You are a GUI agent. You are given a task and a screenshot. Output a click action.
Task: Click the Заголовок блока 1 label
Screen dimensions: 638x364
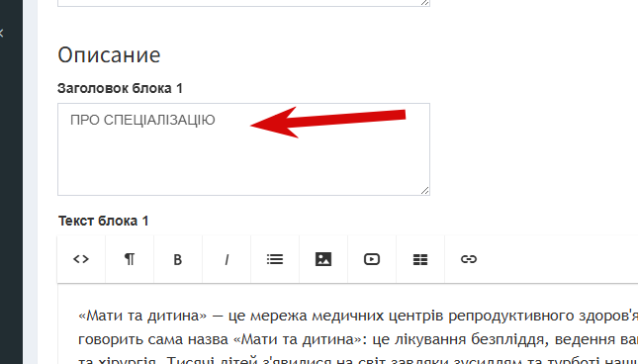click(x=120, y=88)
